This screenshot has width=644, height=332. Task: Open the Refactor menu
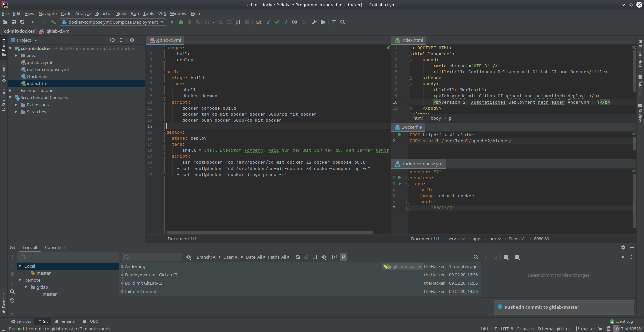point(103,13)
